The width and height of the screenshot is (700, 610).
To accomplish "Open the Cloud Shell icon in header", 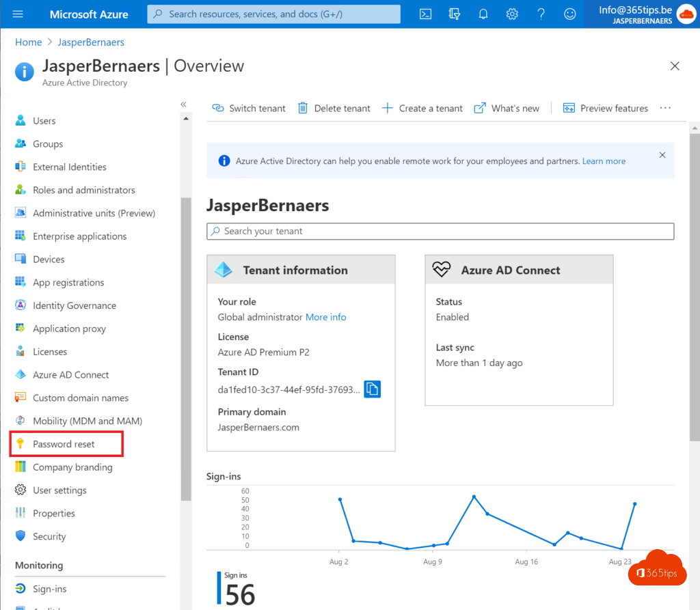I will (425, 14).
